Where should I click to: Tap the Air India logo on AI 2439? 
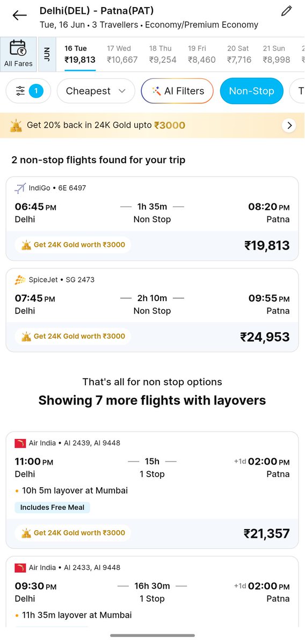(20, 443)
